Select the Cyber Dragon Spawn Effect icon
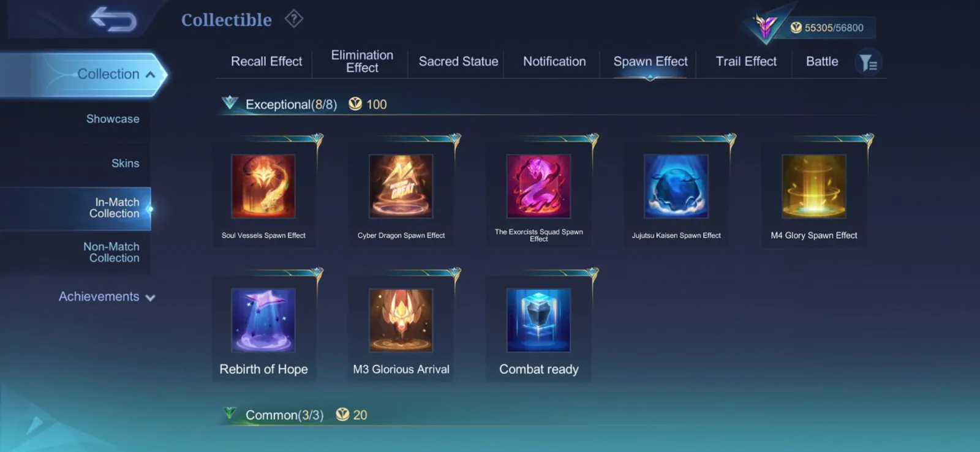The width and height of the screenshot is (980, 452). click(401, 186)
